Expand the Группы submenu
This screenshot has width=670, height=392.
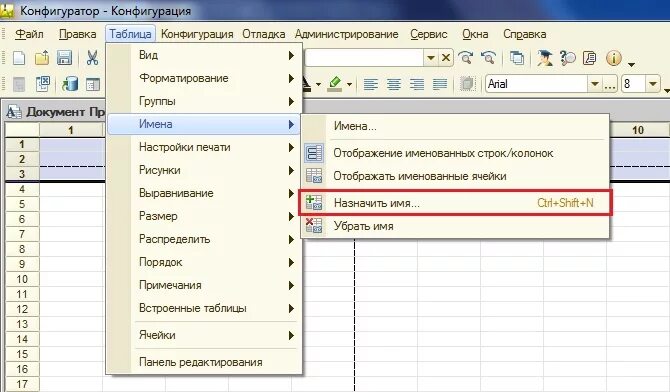point(205,101)
